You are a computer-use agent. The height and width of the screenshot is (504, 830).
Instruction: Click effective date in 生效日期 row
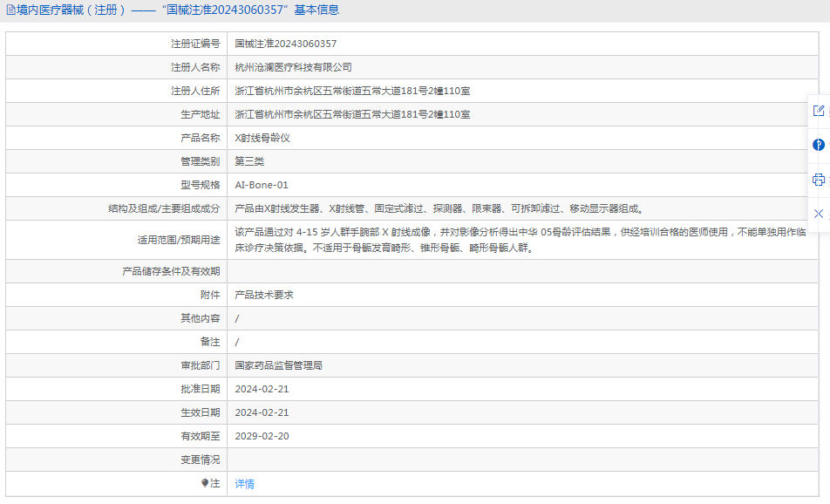[262, 412]
